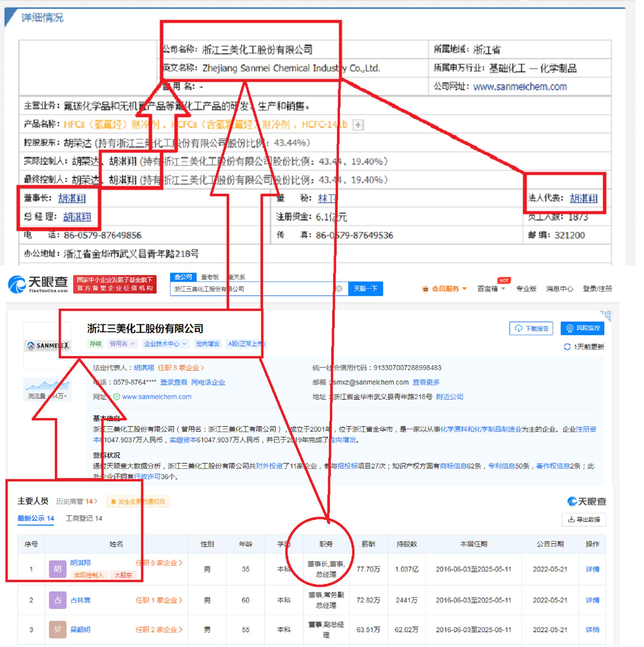Click the 天眼一下 search button
Image resolution: width=644 pixels, height=647 pixels.
pyautogui.click(x=366, y=289)
